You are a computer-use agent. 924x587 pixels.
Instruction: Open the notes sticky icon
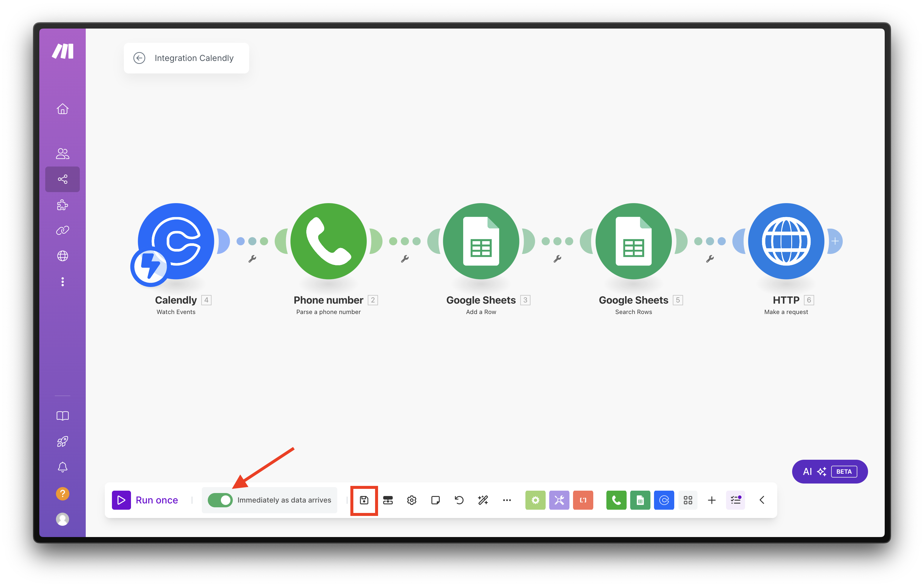point(435,500)
